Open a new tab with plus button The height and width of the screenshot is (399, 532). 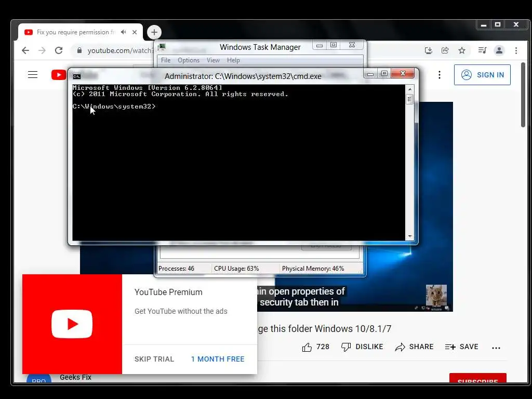coord(154,32)
